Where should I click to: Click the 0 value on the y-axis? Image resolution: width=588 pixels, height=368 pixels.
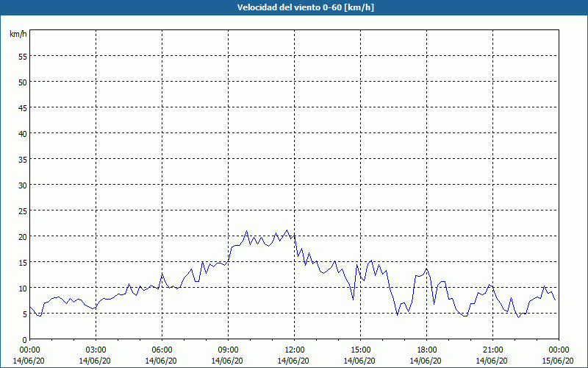click(25, 340)
